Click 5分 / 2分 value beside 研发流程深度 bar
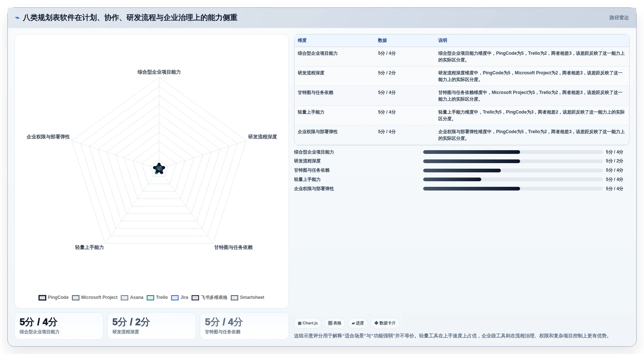 [x=614, y=161]
